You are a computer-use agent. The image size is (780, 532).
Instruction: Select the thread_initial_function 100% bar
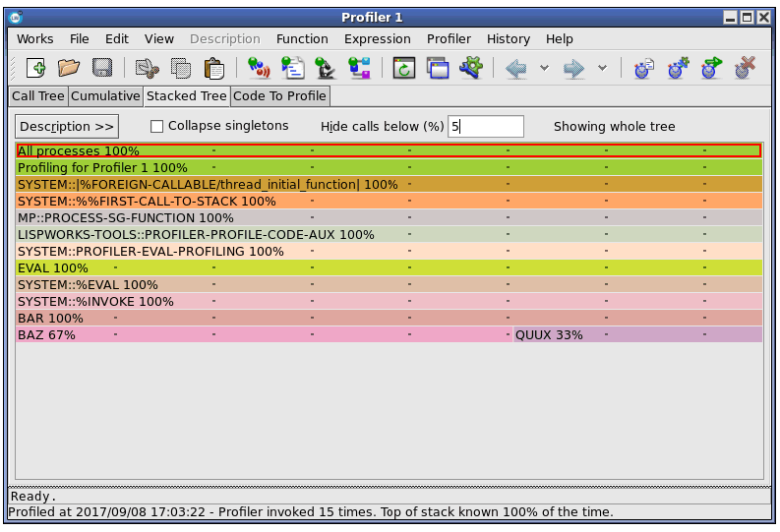point(389,185)
